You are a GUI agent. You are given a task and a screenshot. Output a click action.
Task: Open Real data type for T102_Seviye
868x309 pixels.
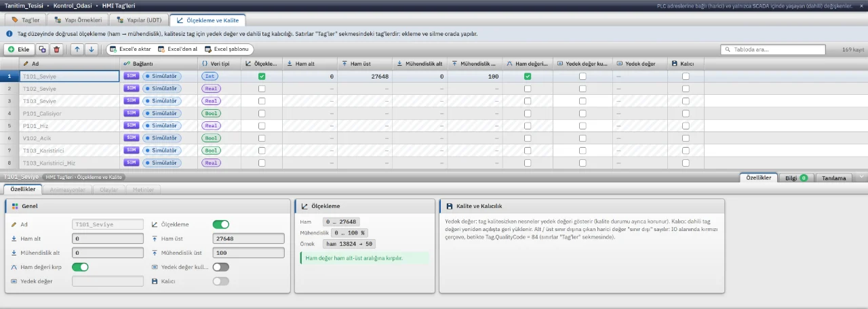[211, 89]
